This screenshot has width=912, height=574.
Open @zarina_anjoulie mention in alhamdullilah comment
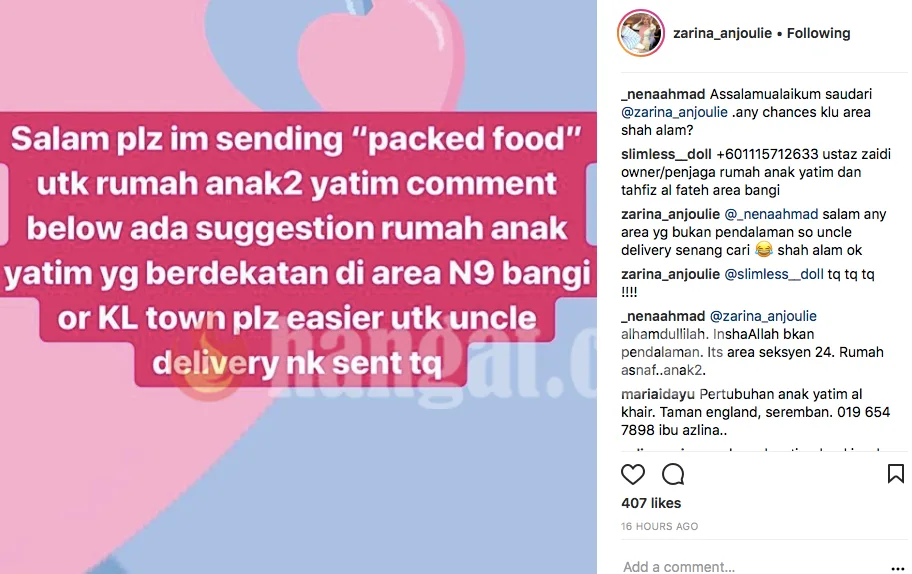[763, 316]
